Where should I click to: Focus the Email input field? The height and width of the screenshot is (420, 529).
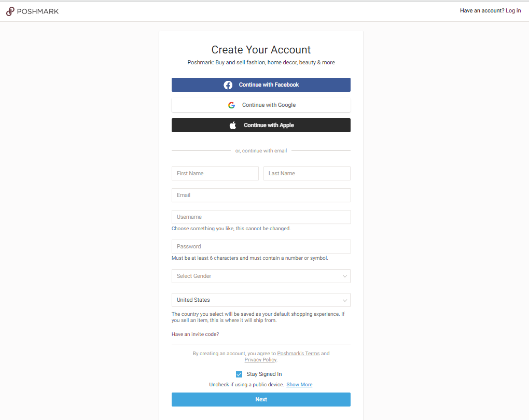point(261,195)
